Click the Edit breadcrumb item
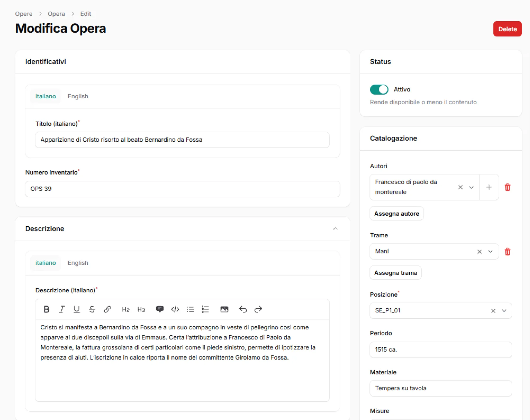 click(x=86, y=14)
